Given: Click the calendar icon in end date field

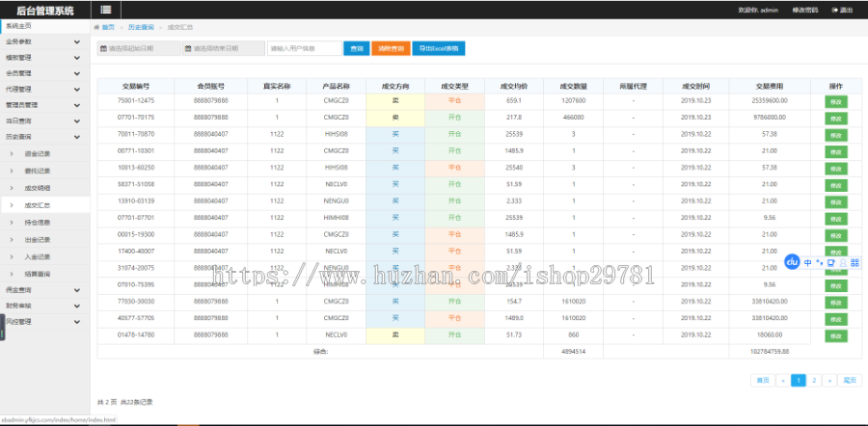Looking at the screenshot, I should pos(188,48).
